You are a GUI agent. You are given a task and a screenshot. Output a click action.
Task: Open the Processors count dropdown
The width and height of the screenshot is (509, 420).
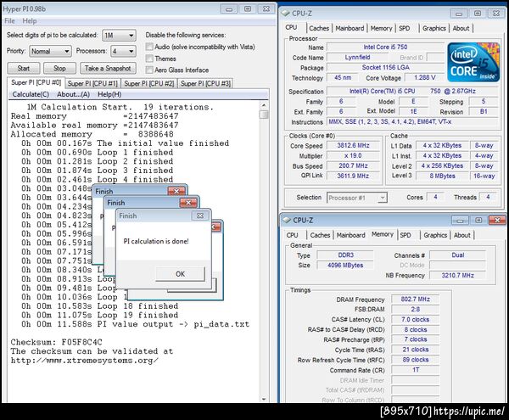[123, 51]
